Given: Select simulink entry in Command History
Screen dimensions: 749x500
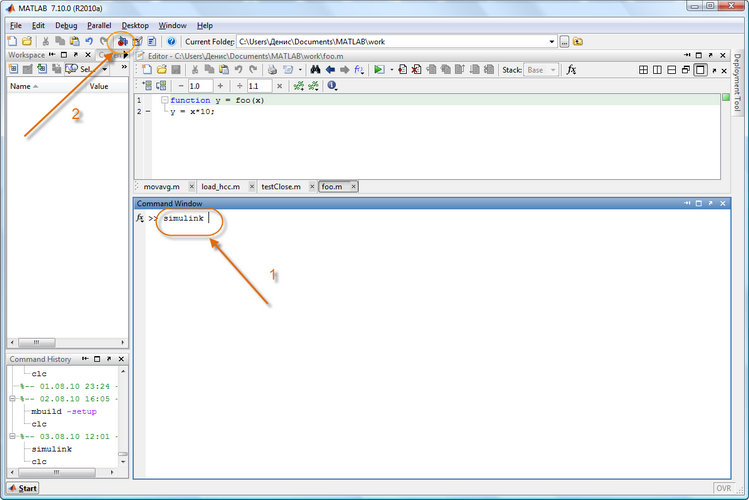Looking at the screenshot, I should [x=52, y=449].
